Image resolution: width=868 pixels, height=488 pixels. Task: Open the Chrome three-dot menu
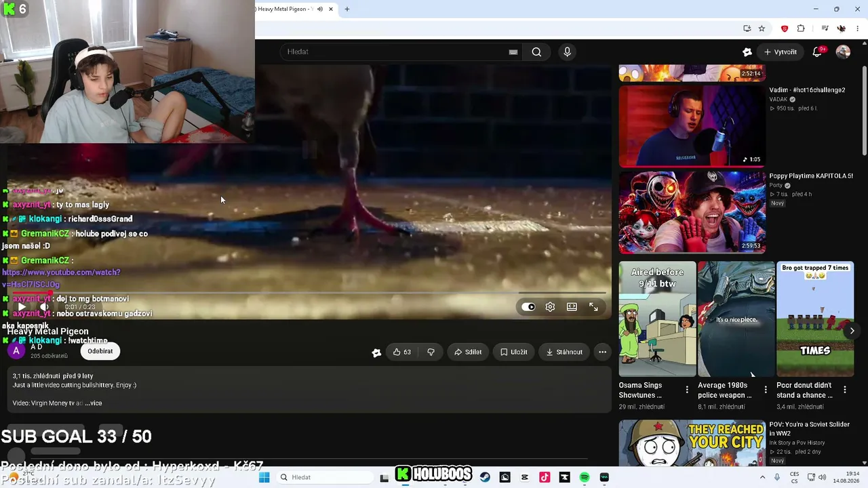click(x=858, y=28)
